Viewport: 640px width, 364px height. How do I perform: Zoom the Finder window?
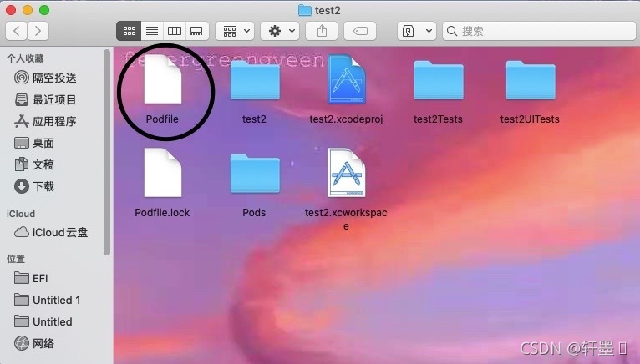click(44, 10)
